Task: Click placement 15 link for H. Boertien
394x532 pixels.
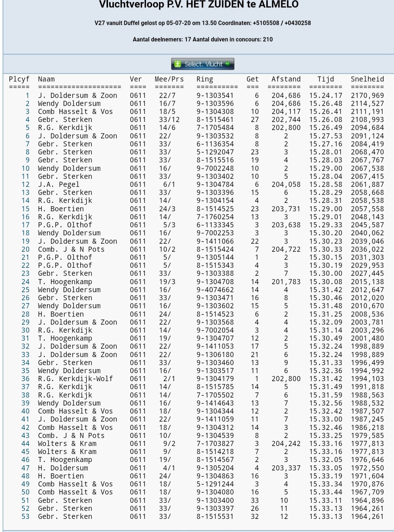Action: pos(26,209)
